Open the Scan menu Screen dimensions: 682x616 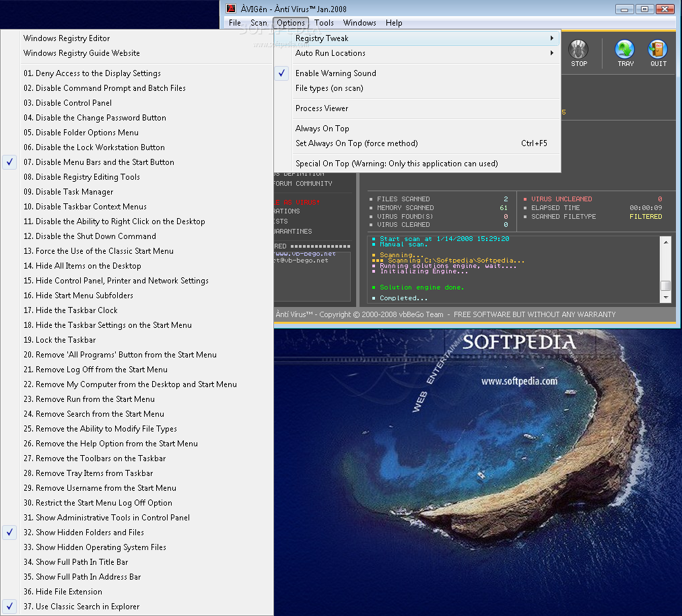[259, 23]
